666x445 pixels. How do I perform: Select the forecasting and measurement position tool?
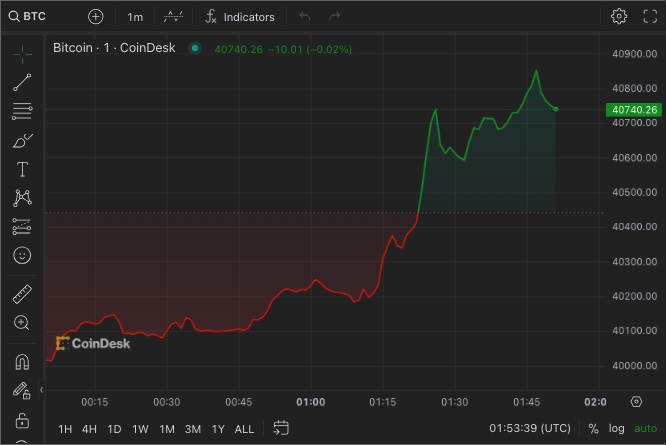[x=22, y=227]
